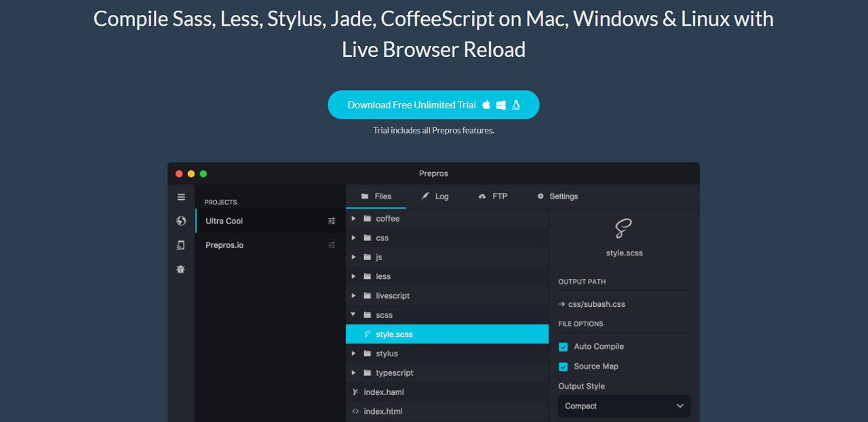The height and width of the screenshot is (422, 868).
Task: Expand the typescript folder arrow
Action: tap(353, 373)
